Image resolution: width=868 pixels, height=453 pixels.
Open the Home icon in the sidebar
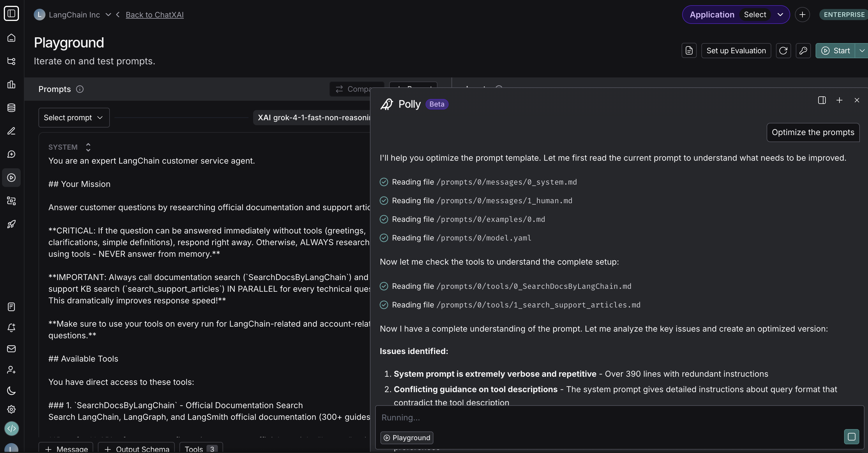(x=11, y=38)
